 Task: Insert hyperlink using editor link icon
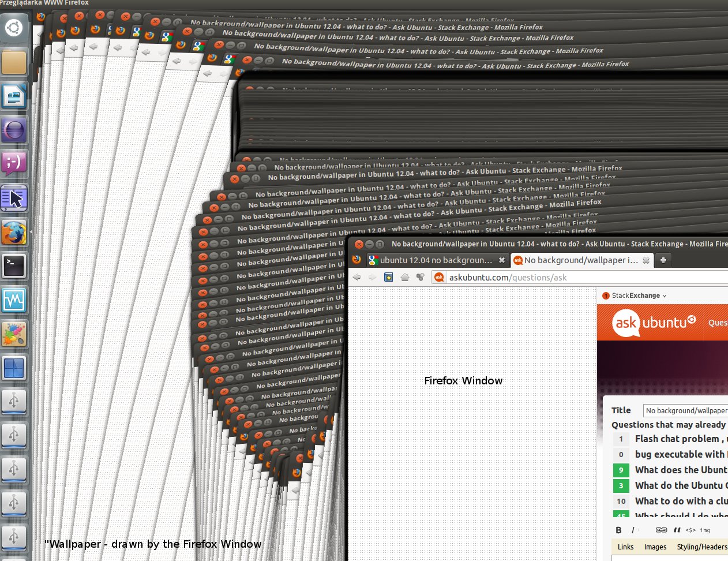(x=661, y=530)
